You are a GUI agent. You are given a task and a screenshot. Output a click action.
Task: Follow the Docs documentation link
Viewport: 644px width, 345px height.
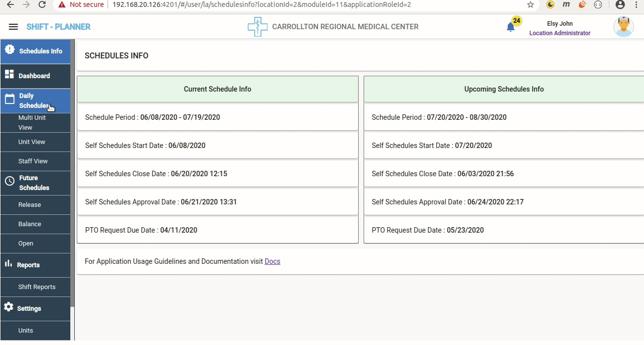tap(272, 261)
